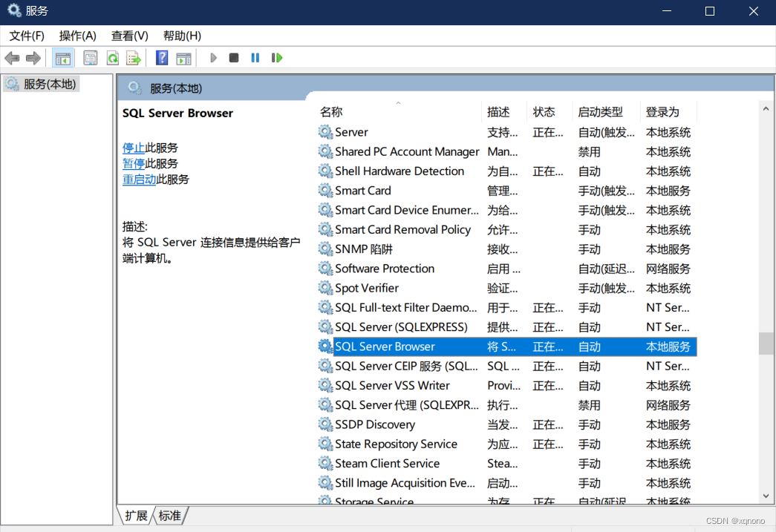Open the 查看(V) menu
This screenshot has width=776, height=532.
tap(130, 36)
